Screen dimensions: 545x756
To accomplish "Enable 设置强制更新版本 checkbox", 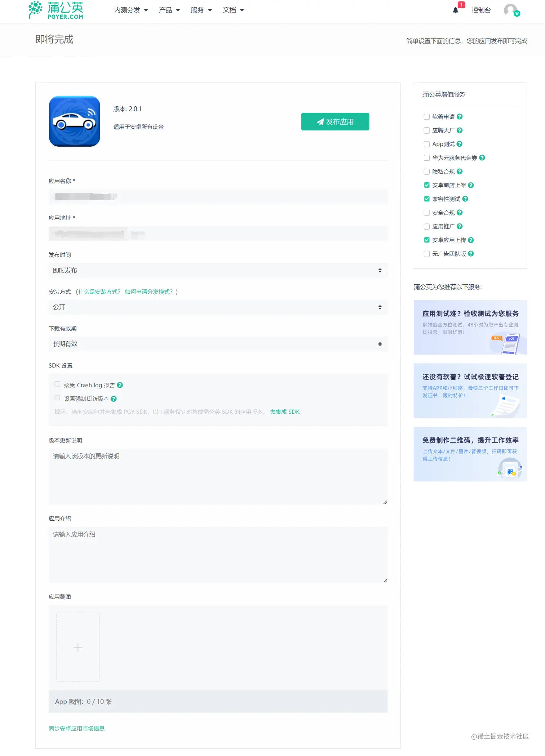I will 57,398.
